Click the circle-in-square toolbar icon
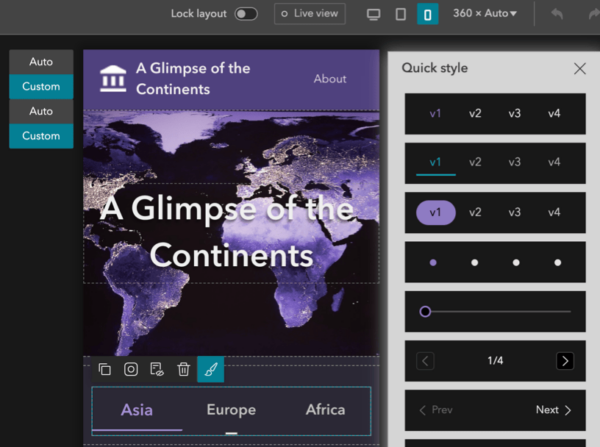The image size is (600, 447). pos(131,369)
